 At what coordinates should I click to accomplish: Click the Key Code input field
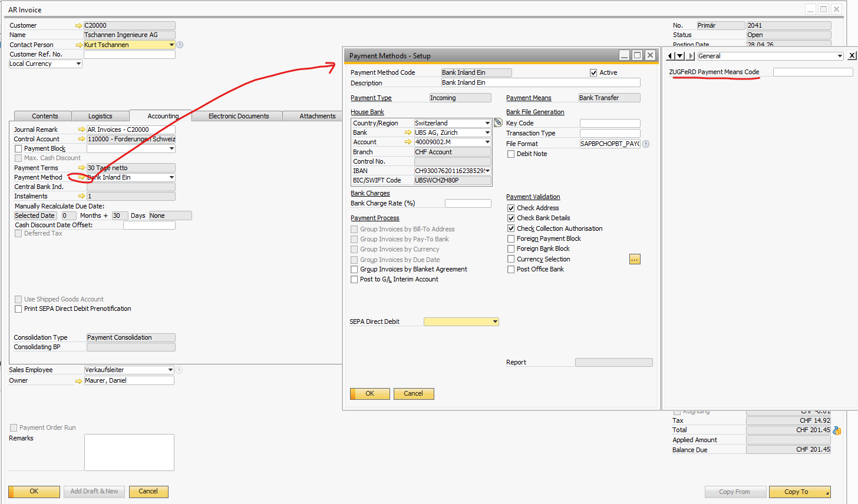pyautogui.click(x=610, y=123)
